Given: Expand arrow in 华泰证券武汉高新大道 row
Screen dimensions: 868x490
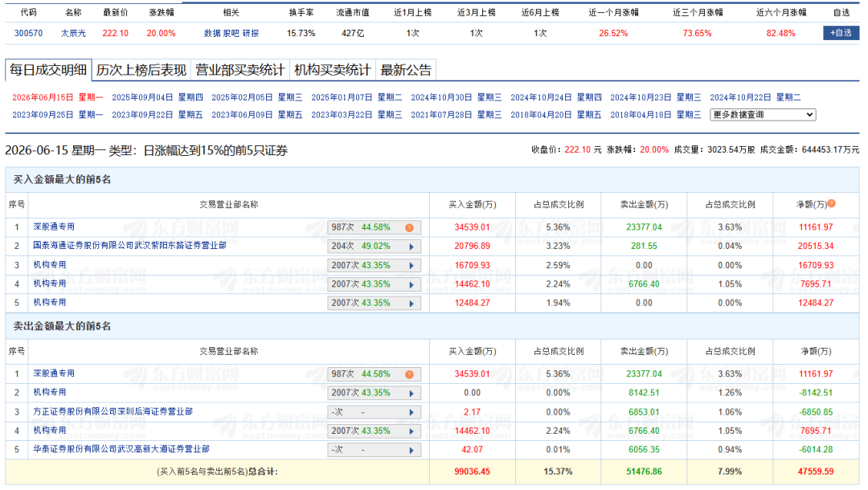Looking at the screenshot, I should pyautogui.click(x=411, y=450).
